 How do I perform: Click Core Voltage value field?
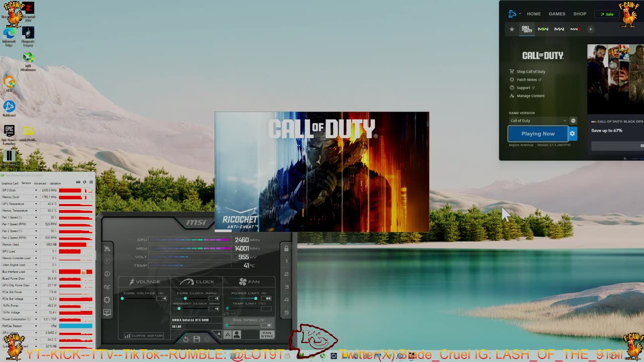point(162,299)
